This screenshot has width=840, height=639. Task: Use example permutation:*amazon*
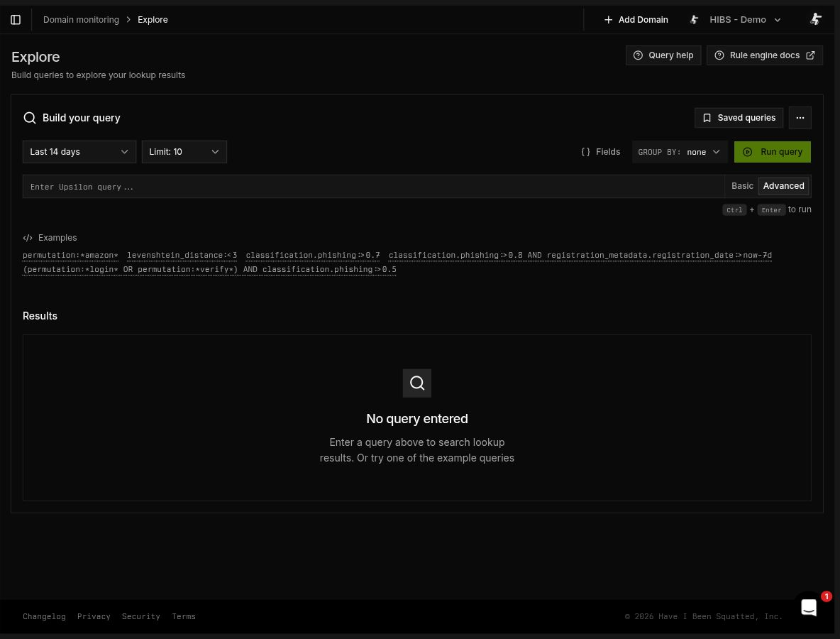pos(70,255)
